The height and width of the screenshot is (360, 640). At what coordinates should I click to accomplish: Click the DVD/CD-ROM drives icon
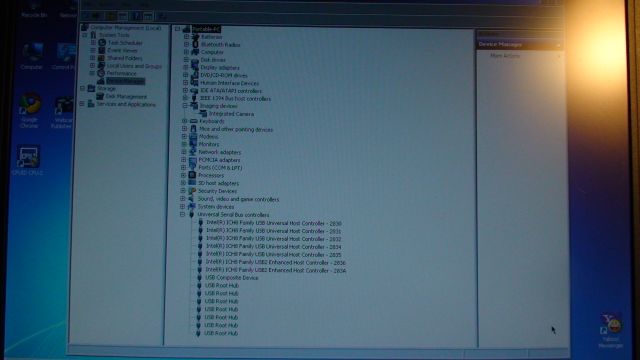point(195,75)
